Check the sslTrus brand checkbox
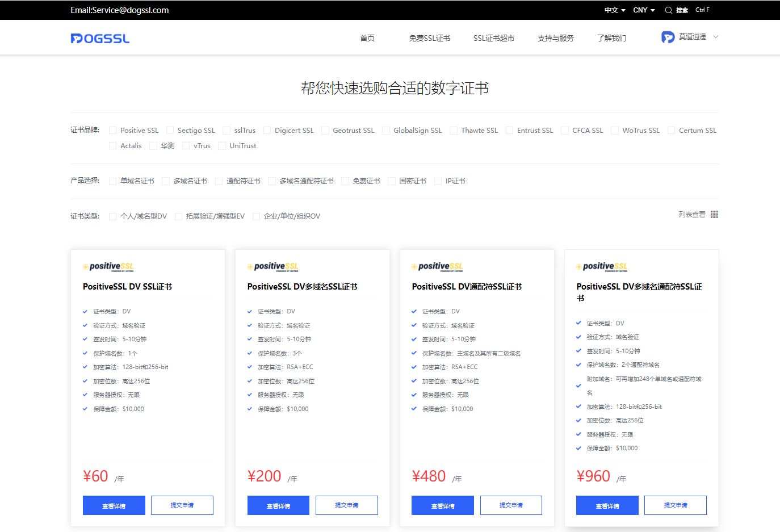Image resolution: width=780 pixels, height=532 pixels. tap(227, 131)
